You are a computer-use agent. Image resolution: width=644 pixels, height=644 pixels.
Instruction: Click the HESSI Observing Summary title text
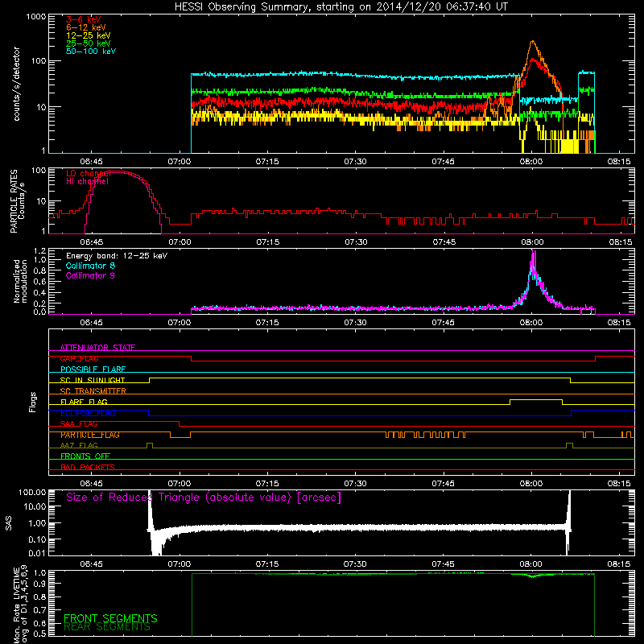coord(341,6)
